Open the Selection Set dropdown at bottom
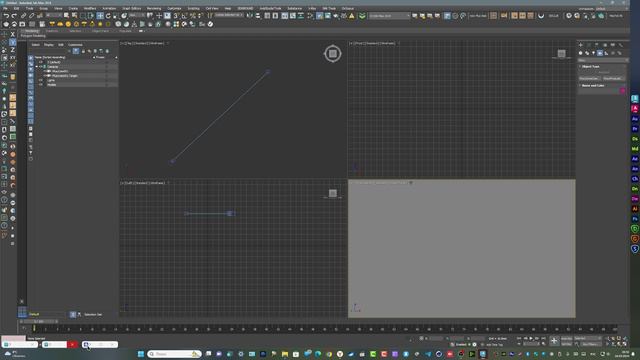Image resolution: width=640 pixels, height=360 pixels. 94,314
